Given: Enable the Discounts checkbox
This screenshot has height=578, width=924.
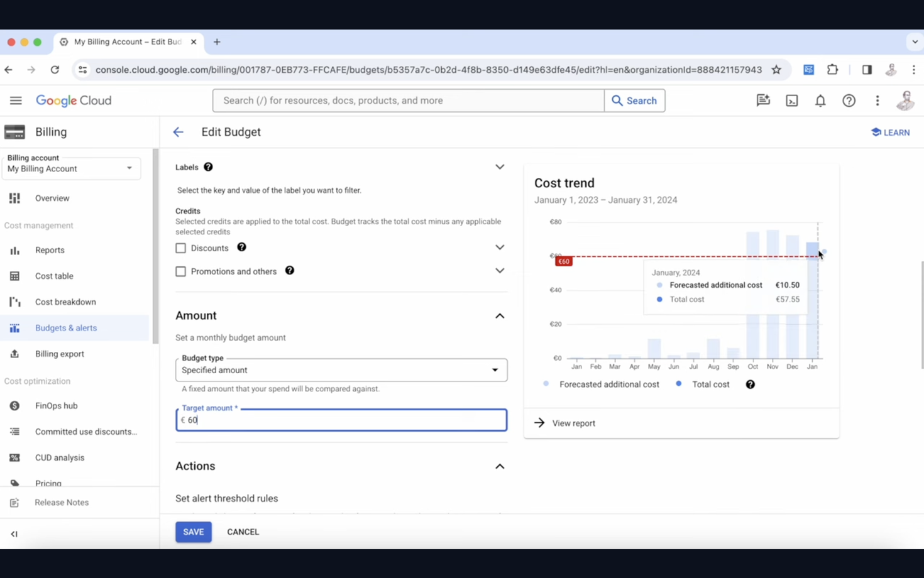Looking at the screenshot, I should pyautogui.click(x=181, y=248).
